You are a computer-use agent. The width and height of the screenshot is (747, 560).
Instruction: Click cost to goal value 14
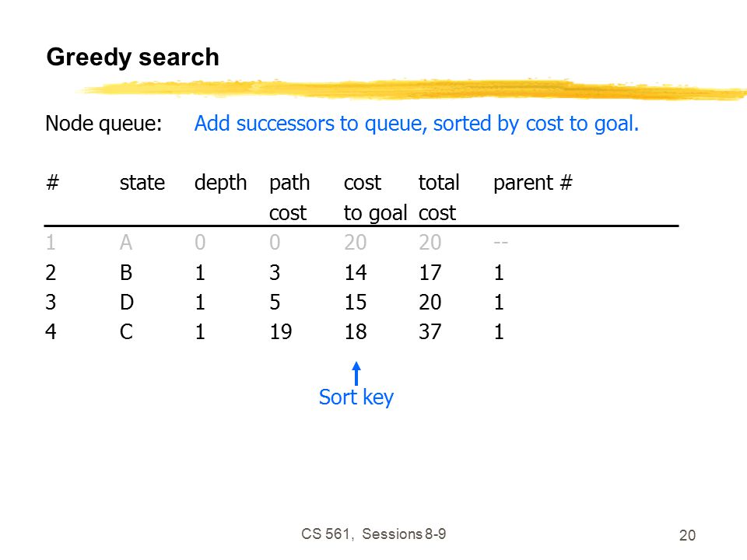click(356, 273)
